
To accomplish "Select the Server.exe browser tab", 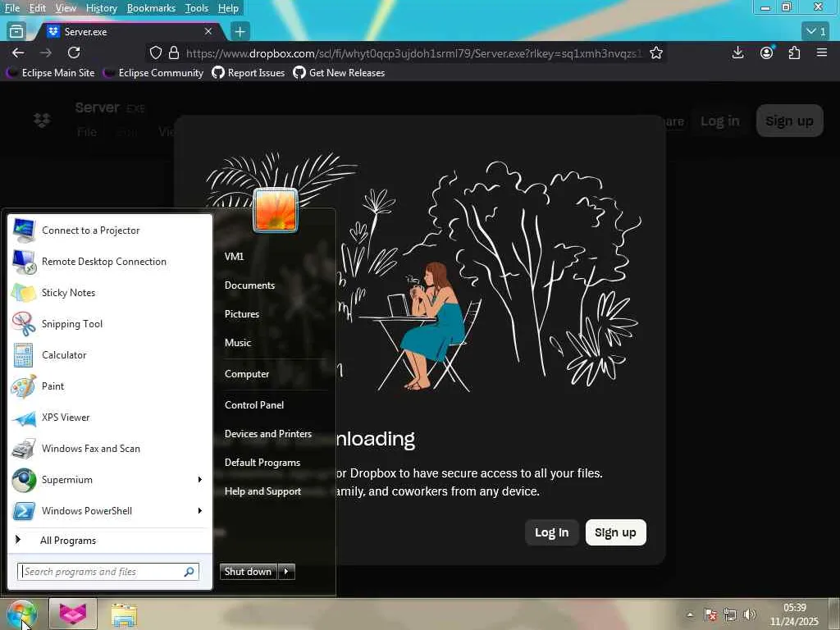I will (x=129, y=32).
